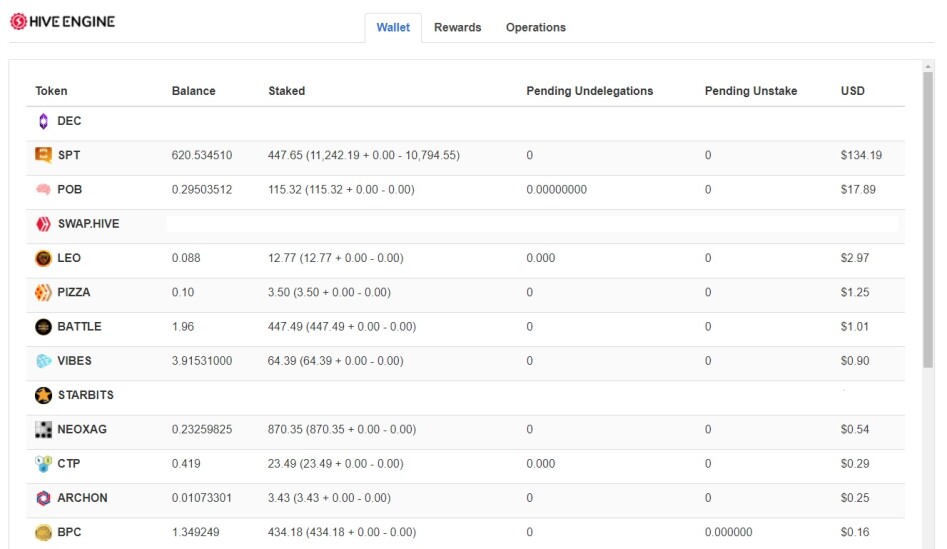Click SPT USD value $134.19
The image size is (947, 549).
coord(861,155)
